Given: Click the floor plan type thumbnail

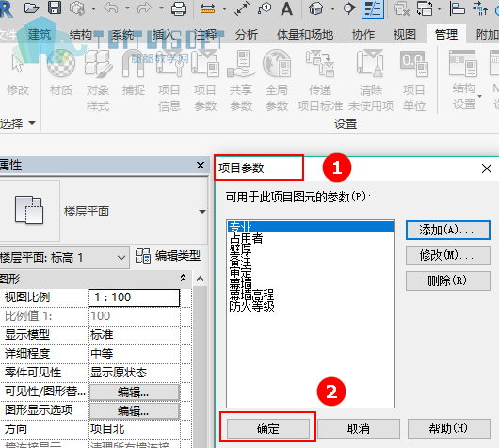Looking at the screenshot, I should click(29, 210).
